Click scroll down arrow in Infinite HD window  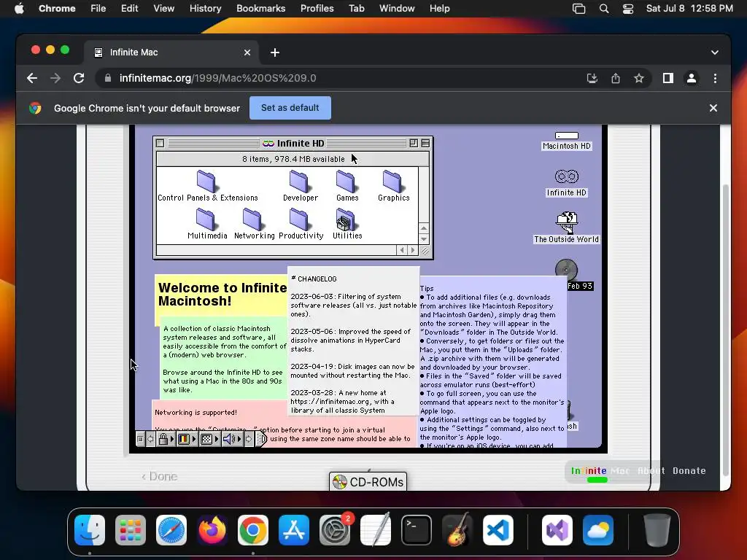tap(424, 239)
